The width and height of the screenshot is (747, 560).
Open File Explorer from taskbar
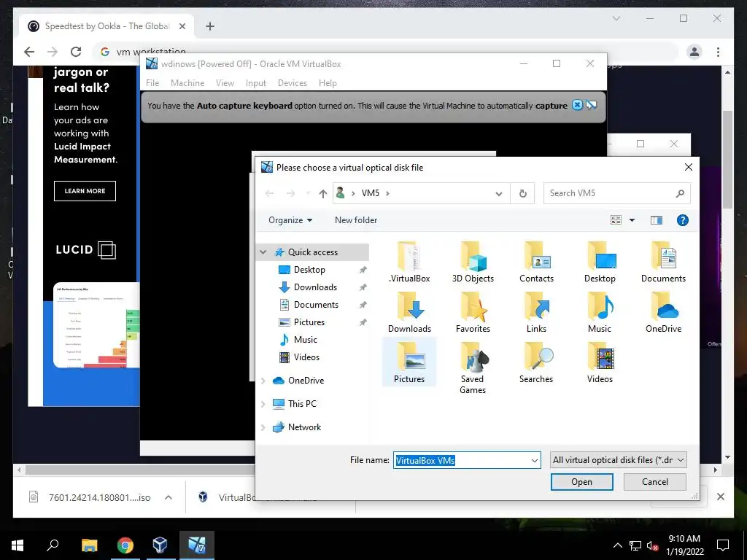pos(89,545)
